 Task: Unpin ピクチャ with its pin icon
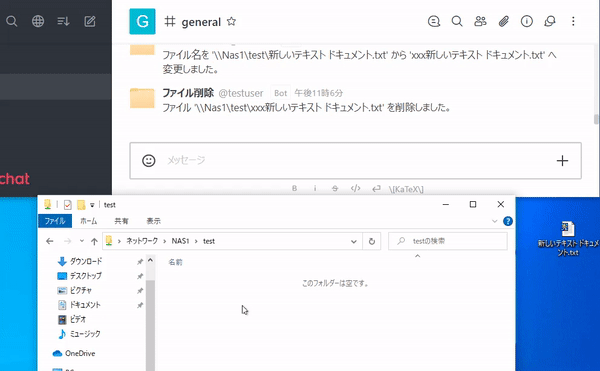tap(140, 291)
